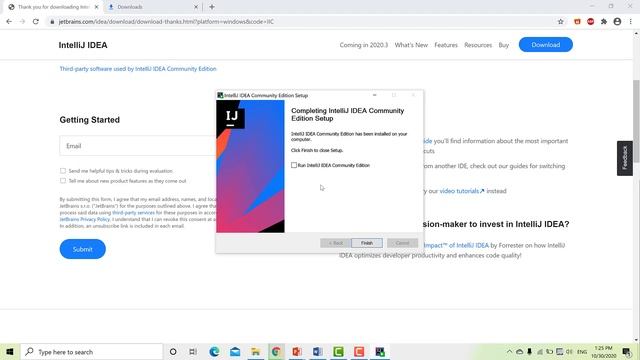Reload the current page

[36, 22]
